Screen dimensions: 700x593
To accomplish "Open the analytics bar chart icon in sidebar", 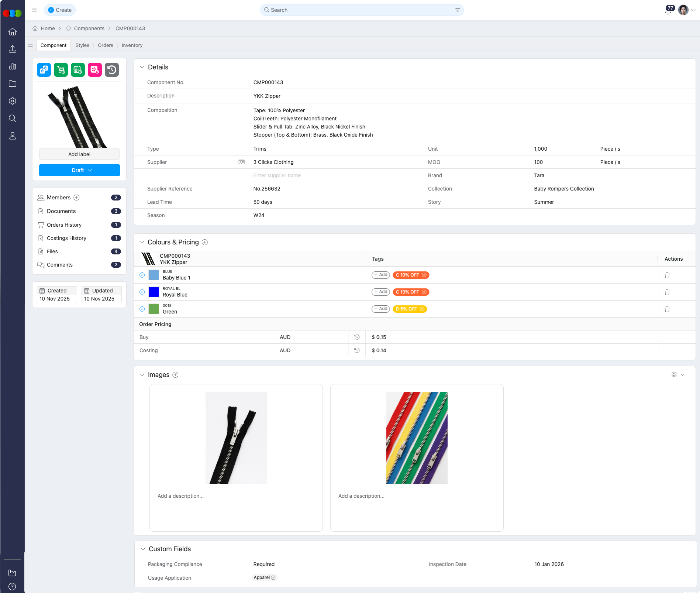I will click(x=13, y=66).
